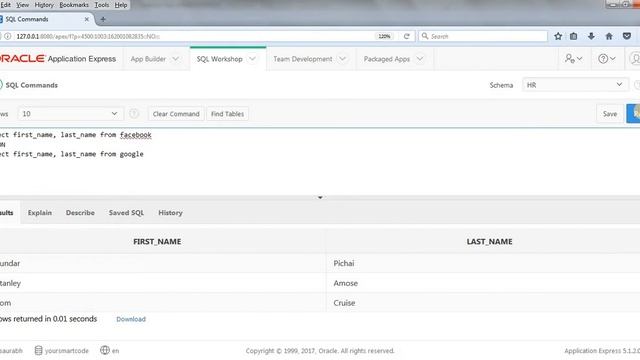
Task: Open the Pocket shield icon
Action: [x=627, y=36]
